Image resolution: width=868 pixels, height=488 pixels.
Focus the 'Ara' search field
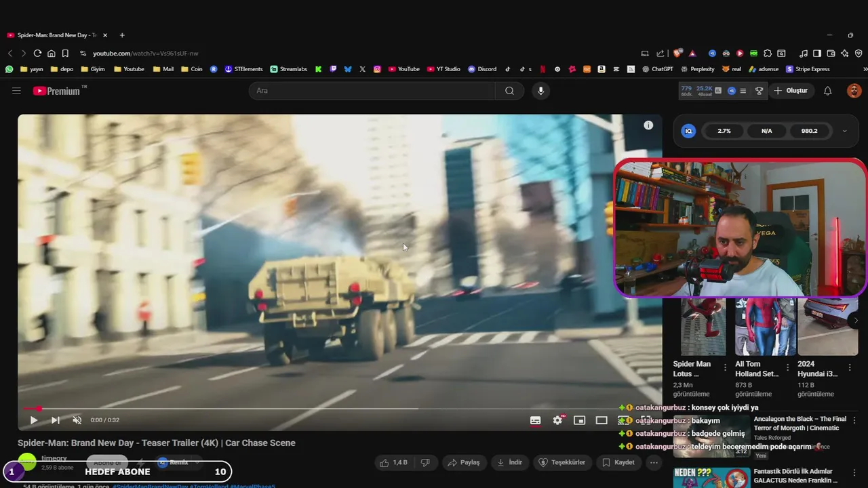click(372, 91)
